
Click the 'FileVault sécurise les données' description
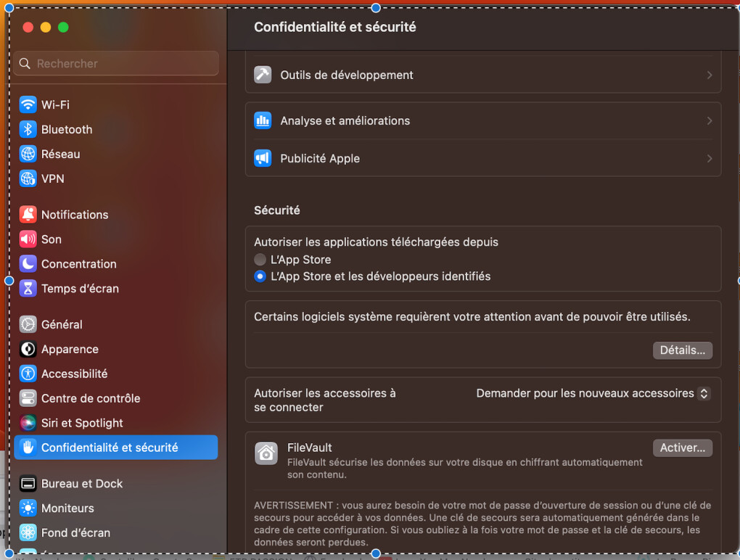click(465, 469)
